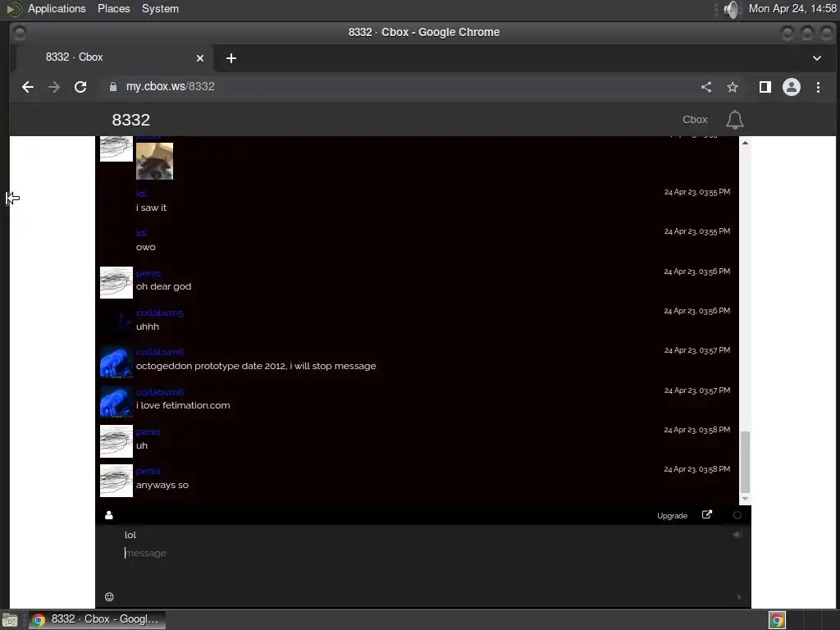This screenshot has height=630, width=840.
Task: Click the 'oh dear god' message text
Action: (163, 286)
